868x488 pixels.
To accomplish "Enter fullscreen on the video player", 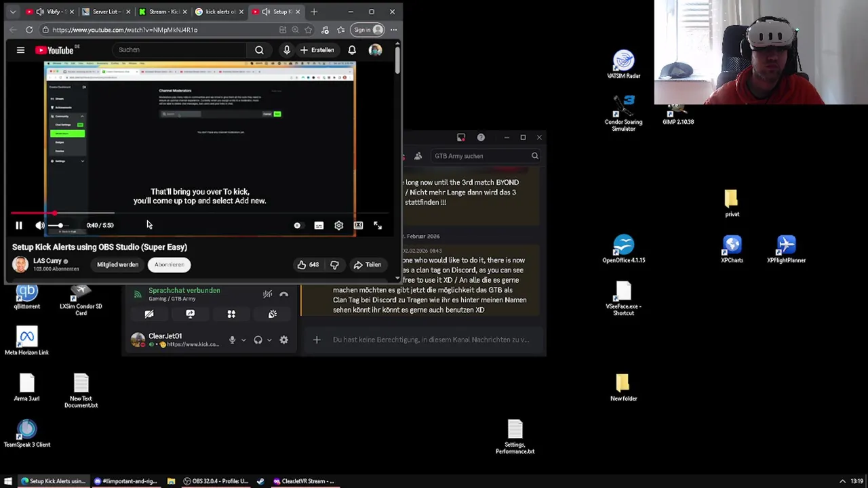I will 378,225.
